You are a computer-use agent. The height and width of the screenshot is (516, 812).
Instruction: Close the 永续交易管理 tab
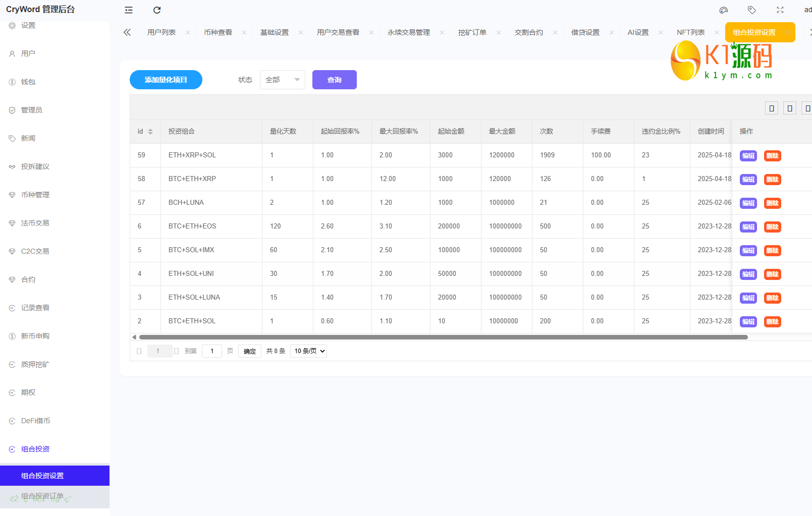coord(442,32)
